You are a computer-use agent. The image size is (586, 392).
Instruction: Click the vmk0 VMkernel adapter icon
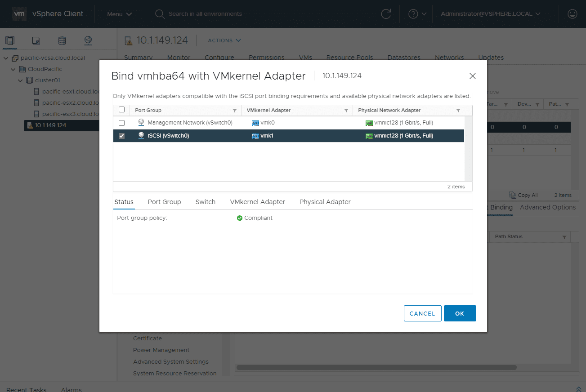tap(255, 123)
